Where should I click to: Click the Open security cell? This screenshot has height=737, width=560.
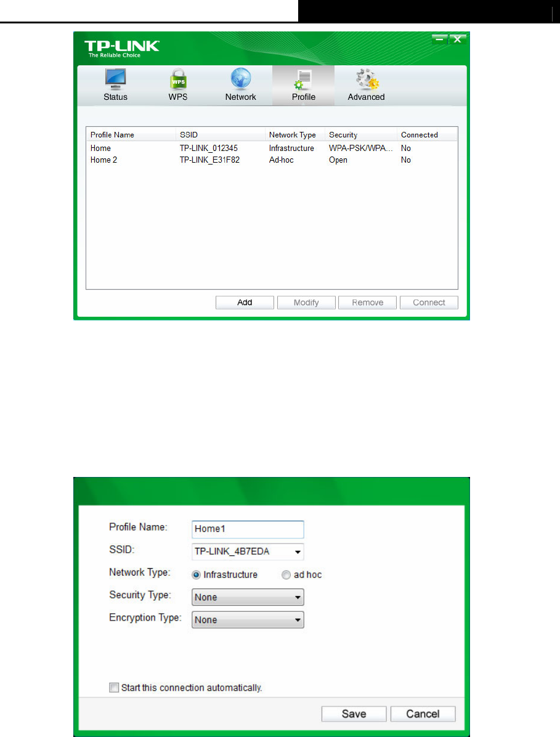[x=338, y=160]
